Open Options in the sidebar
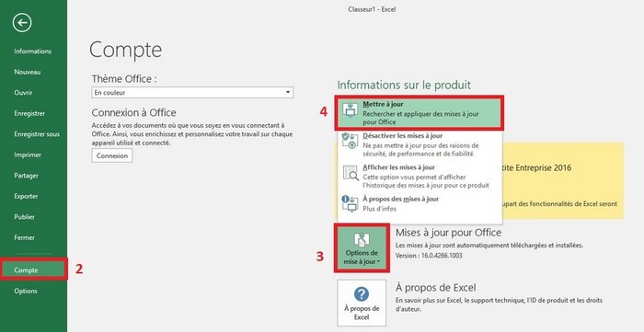 pyautogui.click(x=26, y=291)
